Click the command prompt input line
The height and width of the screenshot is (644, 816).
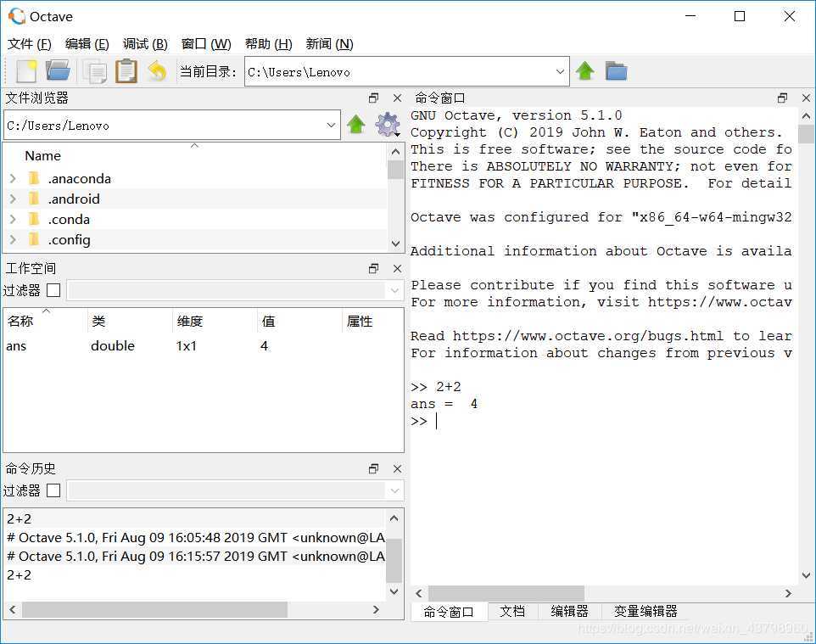coord(602,421)
